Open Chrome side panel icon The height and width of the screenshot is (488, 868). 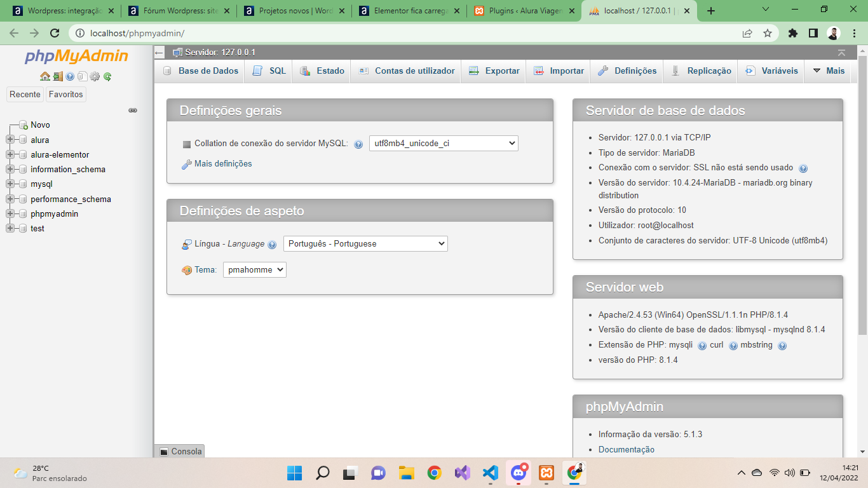813,33
